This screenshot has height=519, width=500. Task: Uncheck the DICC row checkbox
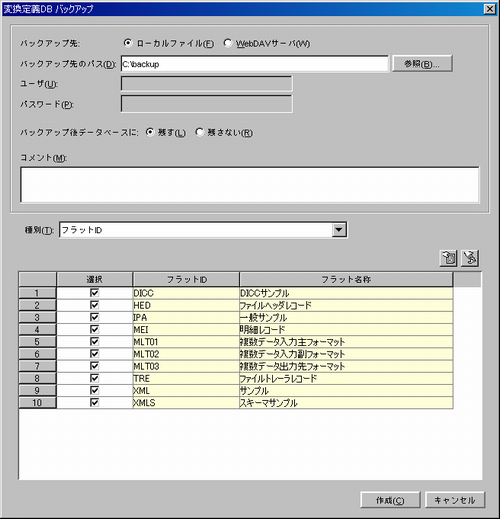(x=94, y=293)
